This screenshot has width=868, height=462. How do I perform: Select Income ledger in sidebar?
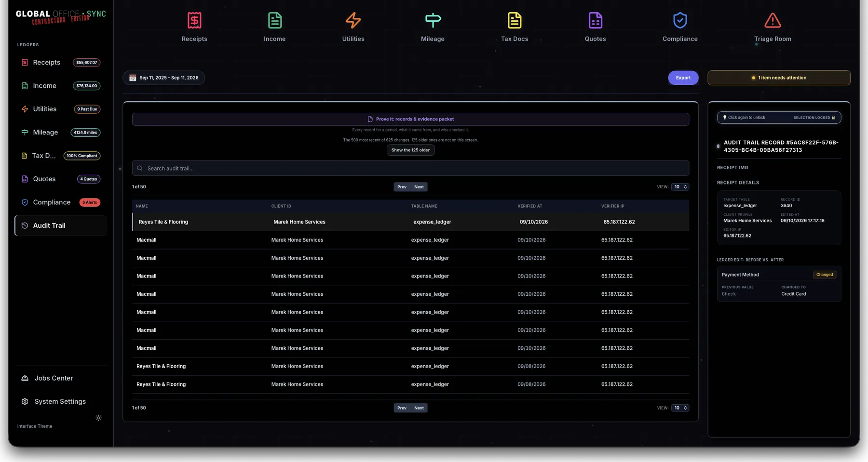tap(61, 86)
